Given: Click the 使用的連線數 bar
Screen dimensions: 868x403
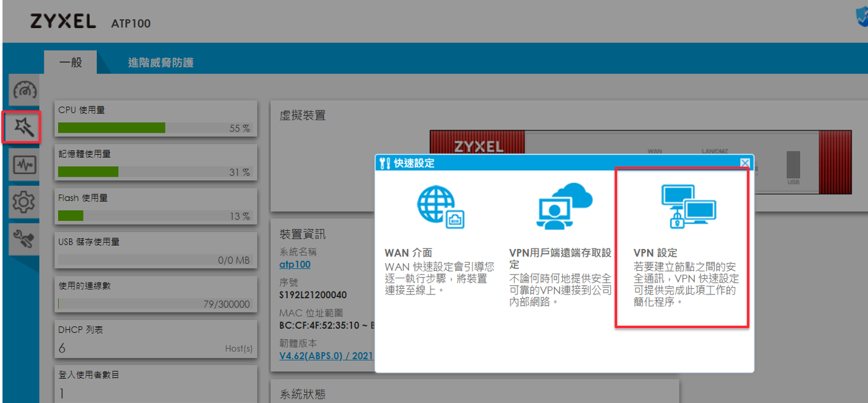Looking at the screenshot, I should 154,304.
